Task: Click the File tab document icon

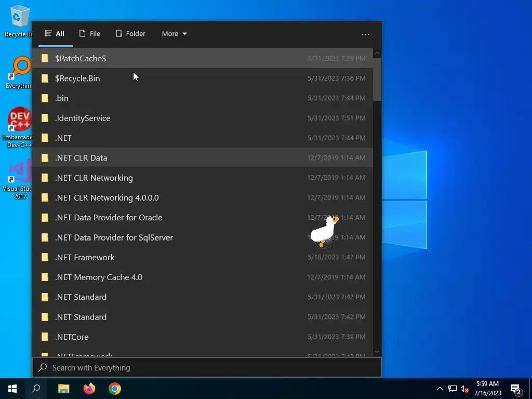Action: pos(82,33)
